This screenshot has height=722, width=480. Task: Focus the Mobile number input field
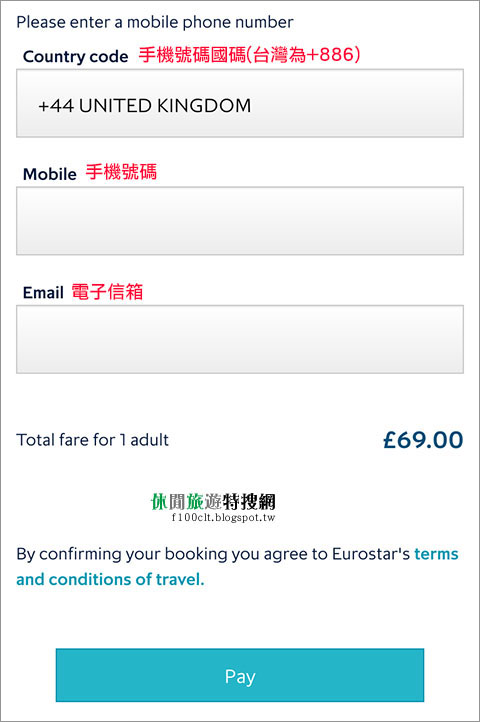coord(240,221)
